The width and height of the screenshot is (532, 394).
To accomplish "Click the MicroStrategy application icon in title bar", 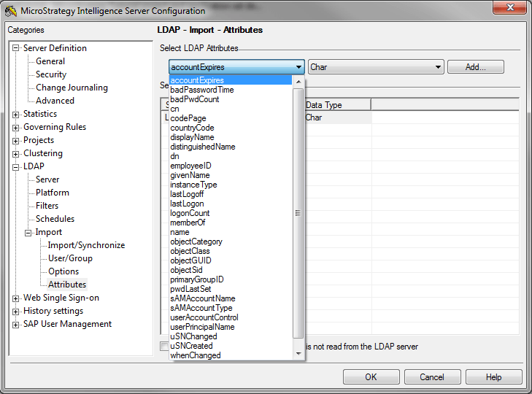I will click(x=11, y=11).
